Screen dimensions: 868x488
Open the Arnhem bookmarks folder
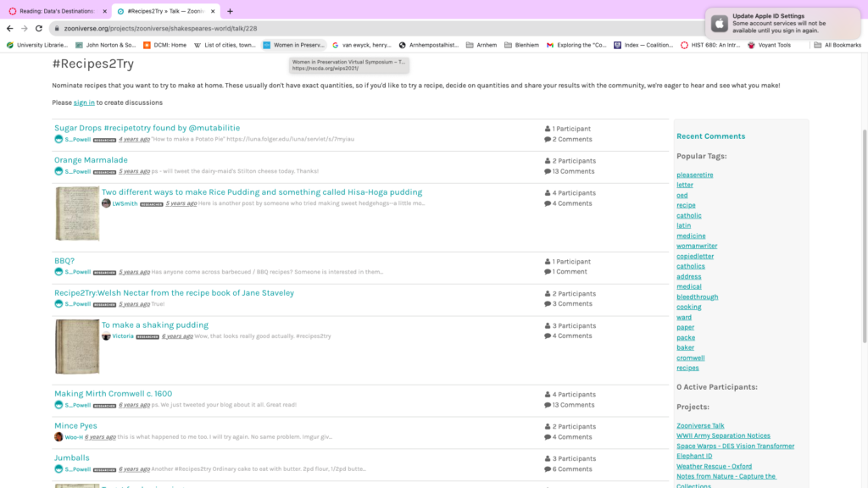pyautogui.click(x=481, y=45)
